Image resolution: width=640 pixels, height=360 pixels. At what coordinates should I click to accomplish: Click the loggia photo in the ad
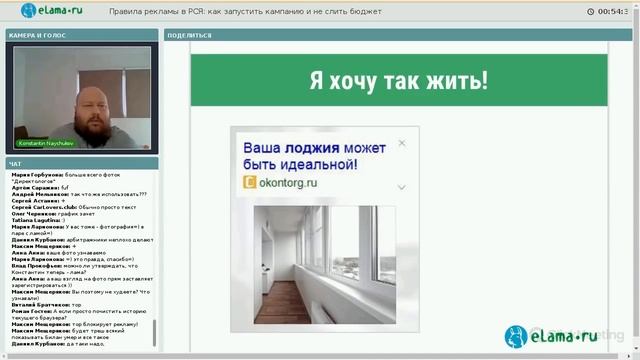[x=324, y=264]
